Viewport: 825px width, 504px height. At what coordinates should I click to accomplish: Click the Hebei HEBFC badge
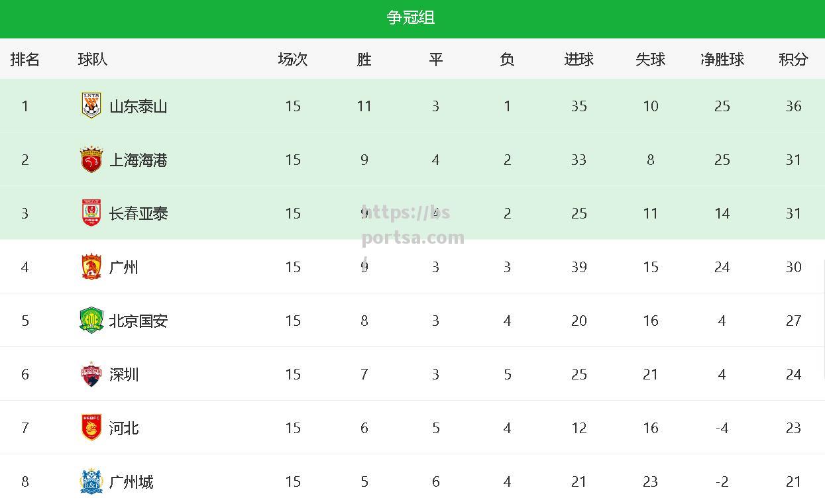tap(91, 428)
